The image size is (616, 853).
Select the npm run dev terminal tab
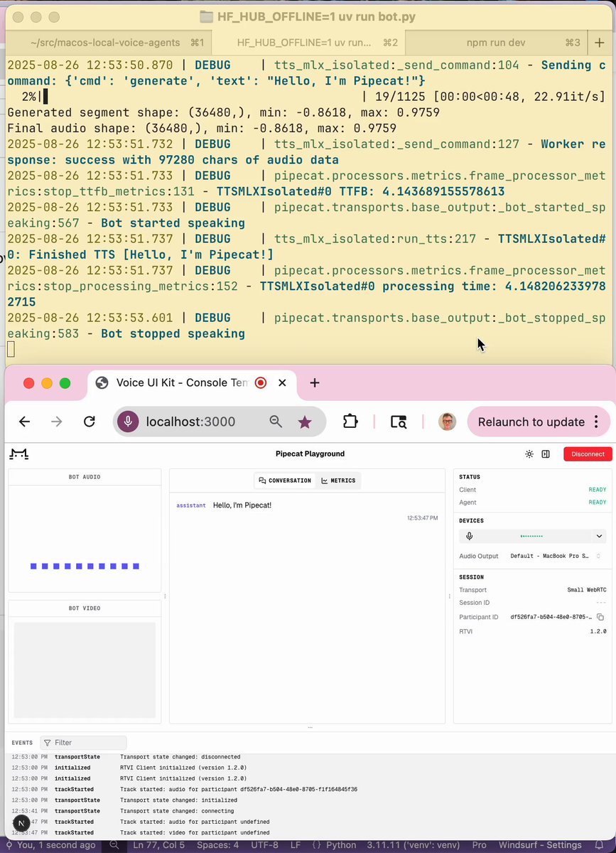[x=496, y=43]
